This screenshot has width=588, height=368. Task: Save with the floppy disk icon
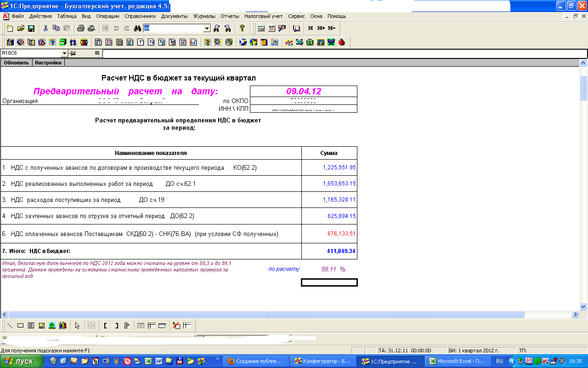(x=31, y=28)
